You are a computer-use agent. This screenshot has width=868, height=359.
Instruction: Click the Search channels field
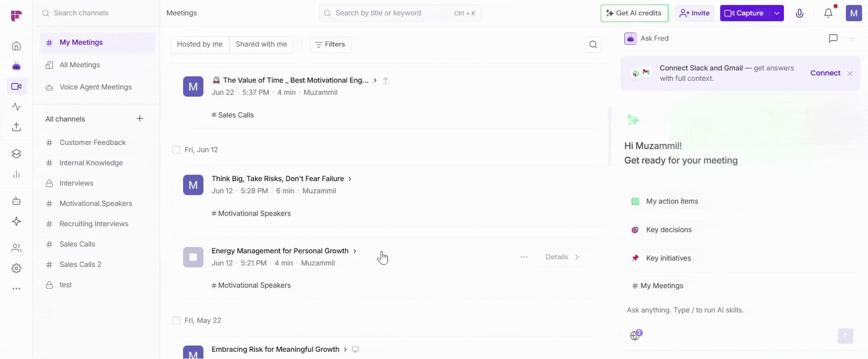(96, 13)
